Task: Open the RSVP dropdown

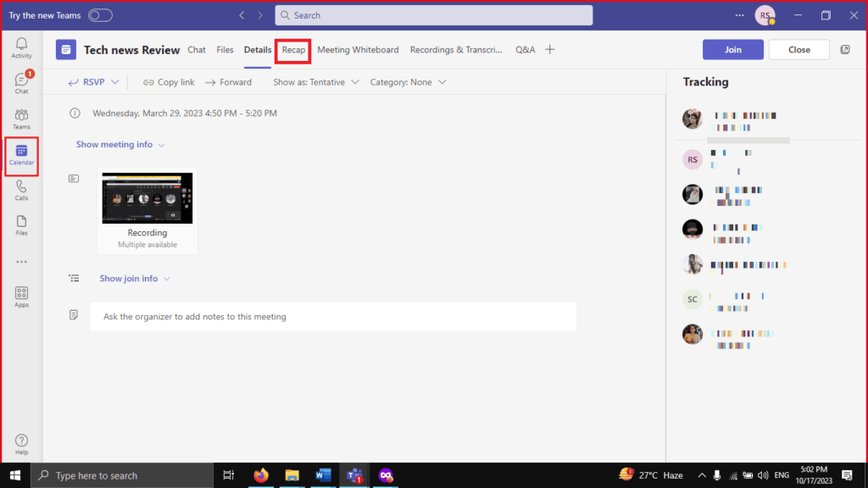Action: pos(93,82)
